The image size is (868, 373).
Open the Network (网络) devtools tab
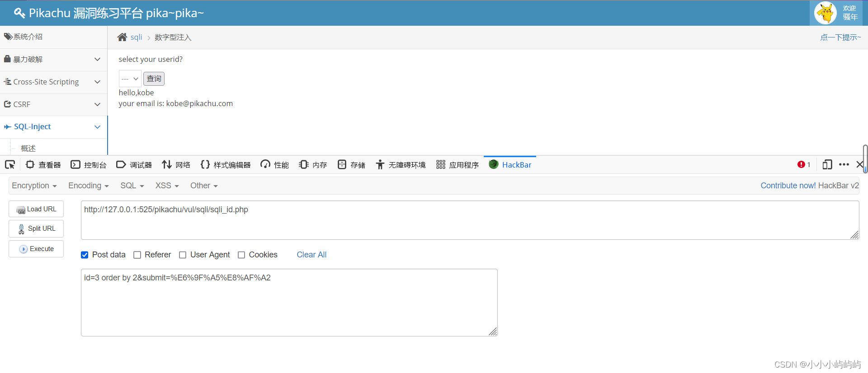point(176,165)
